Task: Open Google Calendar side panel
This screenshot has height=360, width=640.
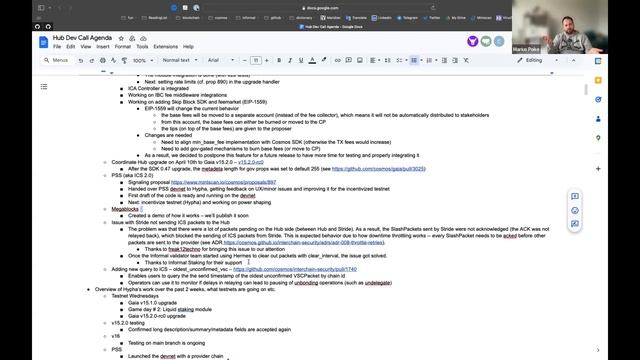Action: click(598, 61)
